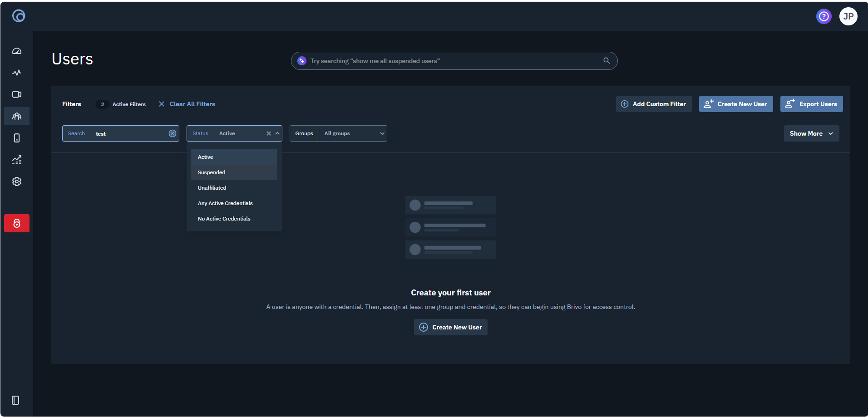
Task: Click Create New User in the toolbar
Action: [x=736, y=104]
